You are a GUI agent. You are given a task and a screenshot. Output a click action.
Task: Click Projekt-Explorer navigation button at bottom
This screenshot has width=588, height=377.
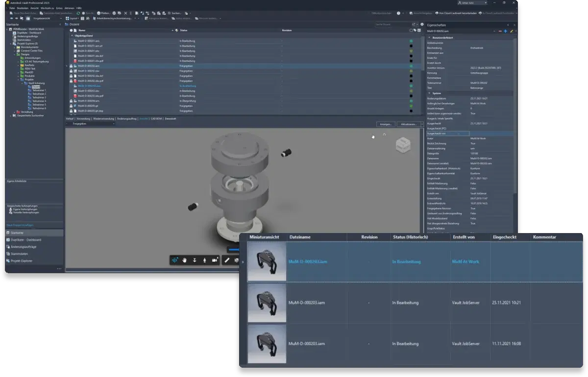[x=34, y=261]
